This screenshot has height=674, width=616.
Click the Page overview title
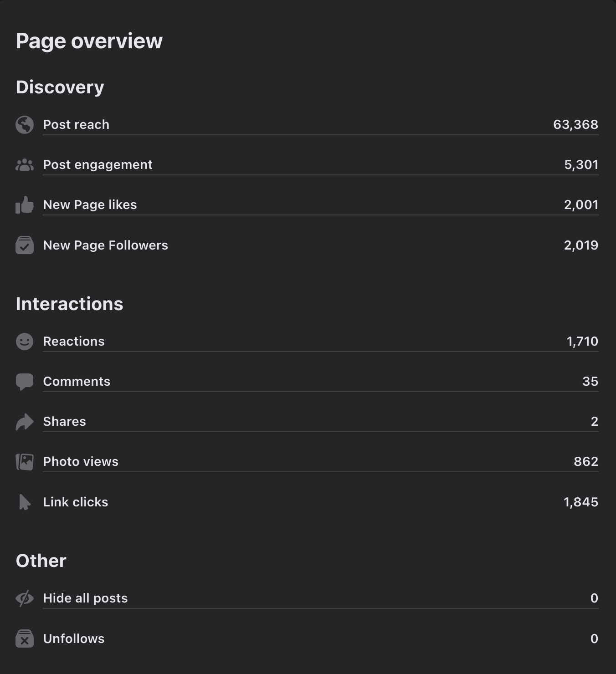[x=89, y=41]
